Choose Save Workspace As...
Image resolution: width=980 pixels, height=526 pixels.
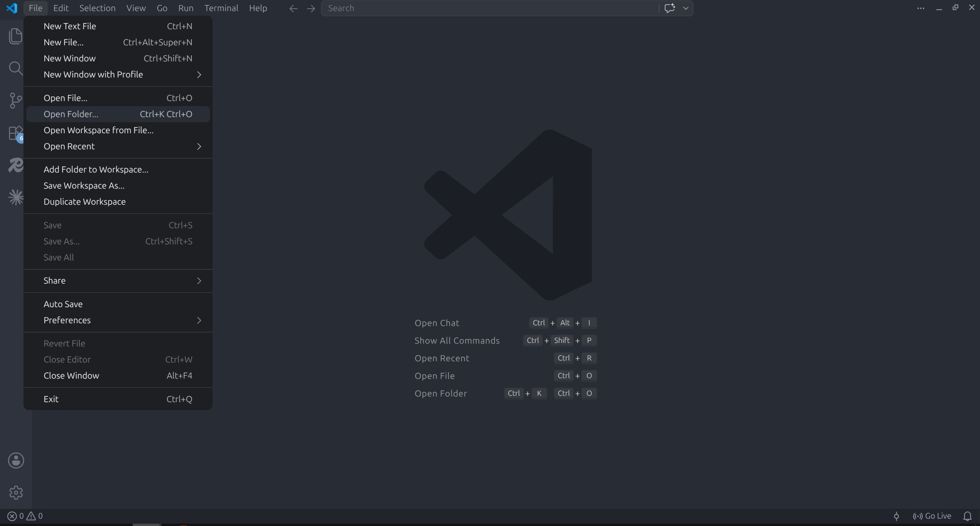pos(118,186)
